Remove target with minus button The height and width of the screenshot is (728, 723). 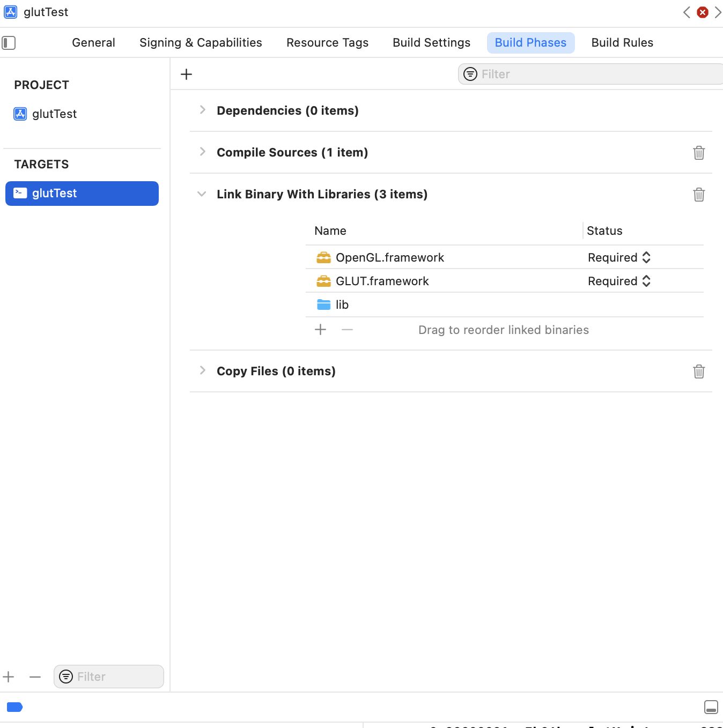[x=35, y=677]
